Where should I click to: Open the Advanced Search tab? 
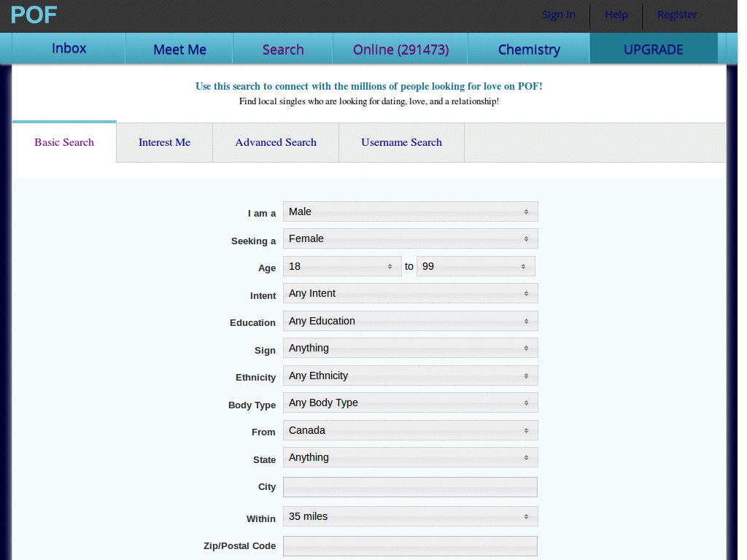275,142
